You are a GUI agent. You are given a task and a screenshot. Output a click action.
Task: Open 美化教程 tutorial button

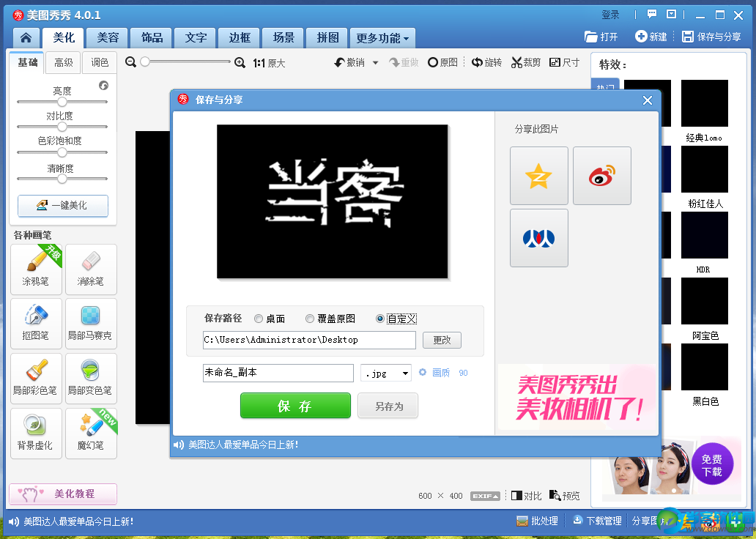[63, 494]
